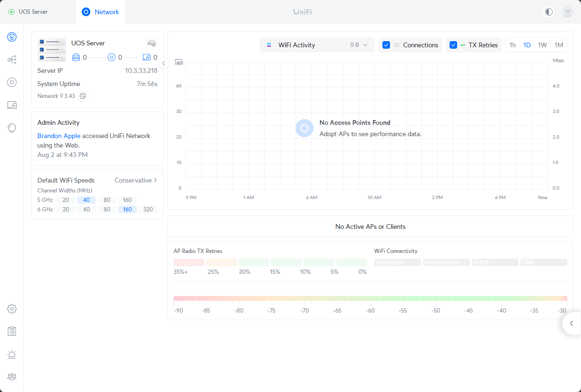Click the DNS connectivity bar
581x392 pixels.
tap(544, 262)
